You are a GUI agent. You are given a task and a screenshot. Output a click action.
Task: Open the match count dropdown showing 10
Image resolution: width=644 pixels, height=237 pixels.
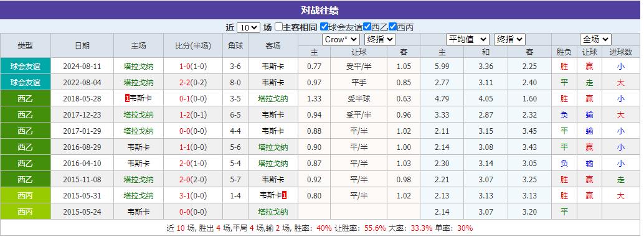[x=249, y=27]
